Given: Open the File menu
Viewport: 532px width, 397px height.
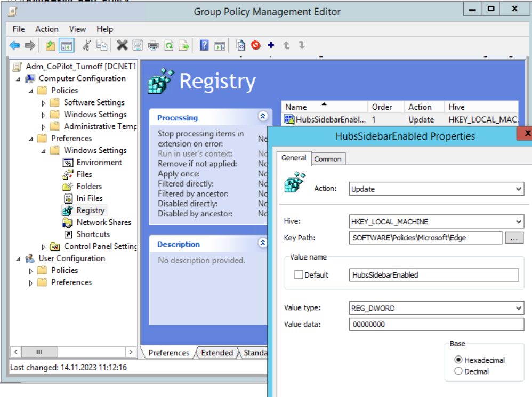Looking at the screenshot, I should pos(19,29).
